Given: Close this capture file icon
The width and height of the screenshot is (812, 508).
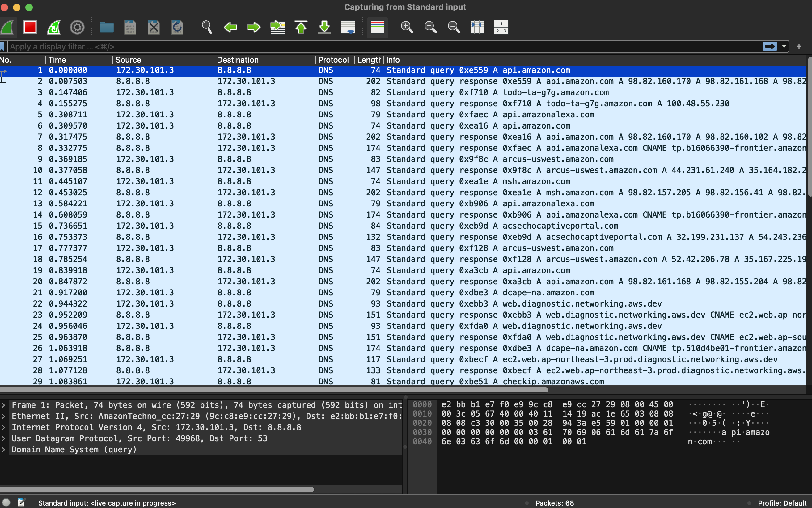Looking at the screenshot, I should click(154, 27).
